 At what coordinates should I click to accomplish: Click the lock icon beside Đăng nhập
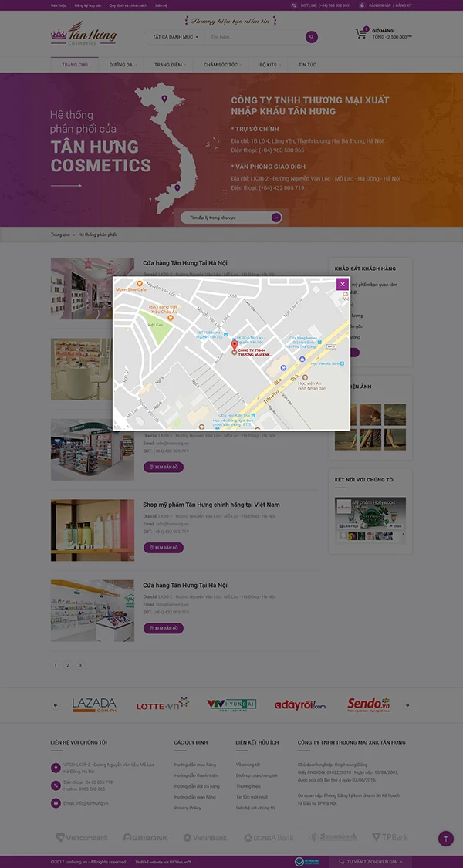tap(362, 5)
